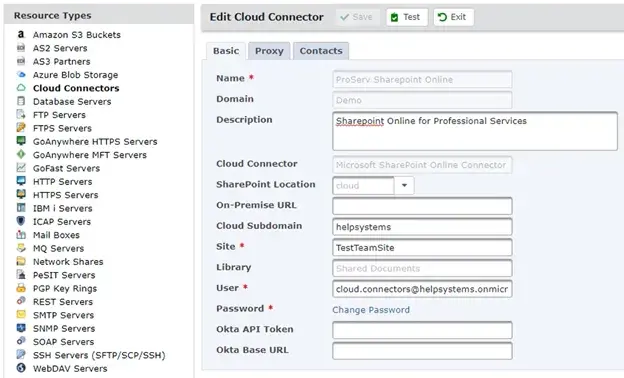Click the Domain input field
624x378 pixels.
pyautogui.click(x=422, y=100)
